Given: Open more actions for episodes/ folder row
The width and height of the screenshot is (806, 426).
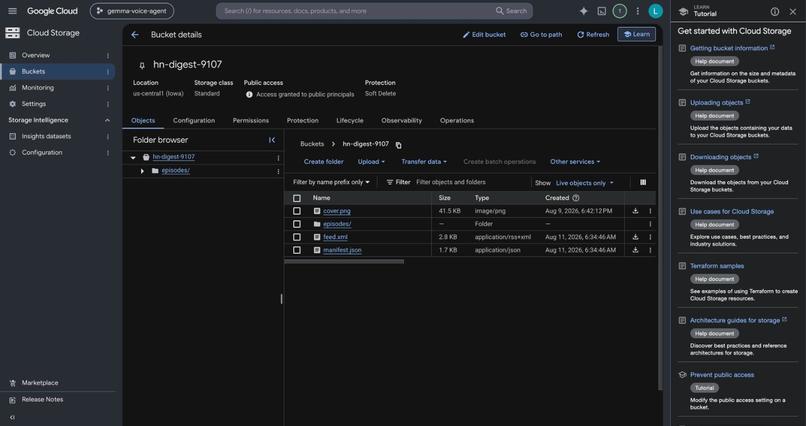Looking at the screenshot, I should [x=650, y=224].
